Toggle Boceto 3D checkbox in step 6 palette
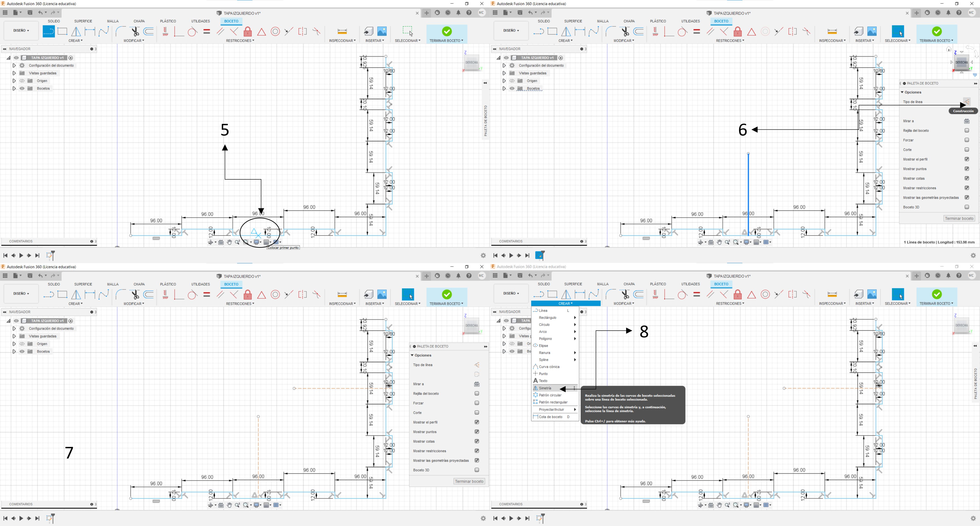Screen dimensions: 980x526 point(967,207)
